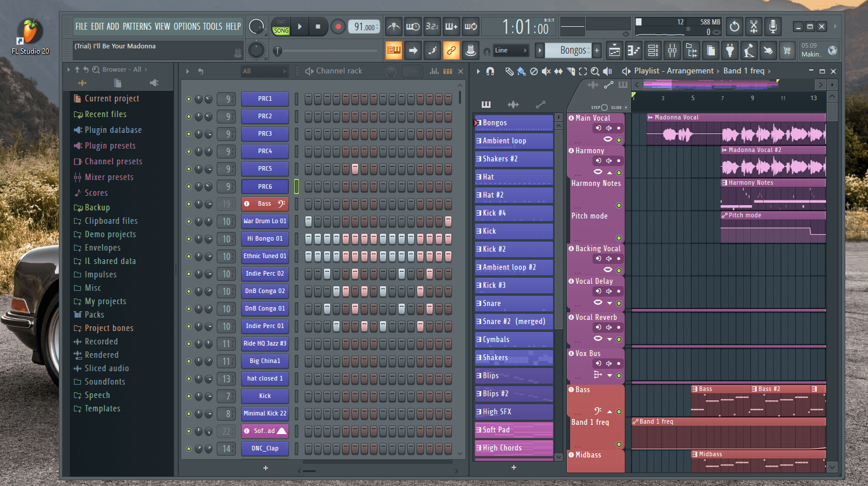This screenshot has width=868, height=486.
Task: Toggle mute LED for PRC1 channel
Action: pyautogui.click(x=189, y=99)
